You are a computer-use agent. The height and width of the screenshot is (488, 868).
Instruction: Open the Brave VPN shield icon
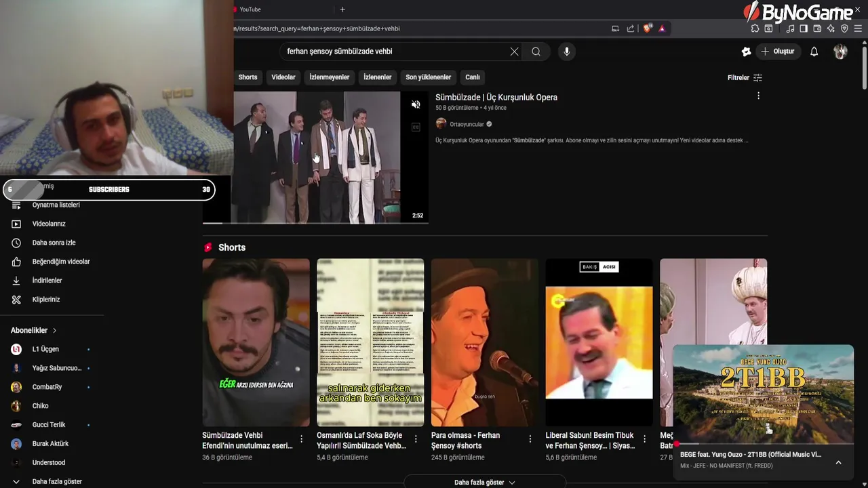(x=844, y=28)
